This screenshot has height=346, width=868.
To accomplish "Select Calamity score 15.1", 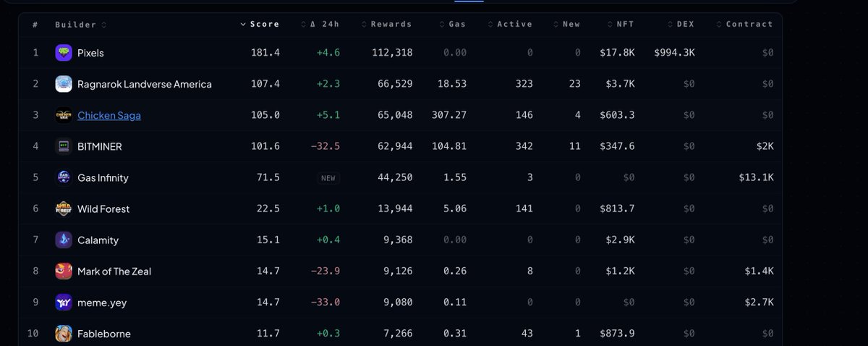I will point(268,240).
